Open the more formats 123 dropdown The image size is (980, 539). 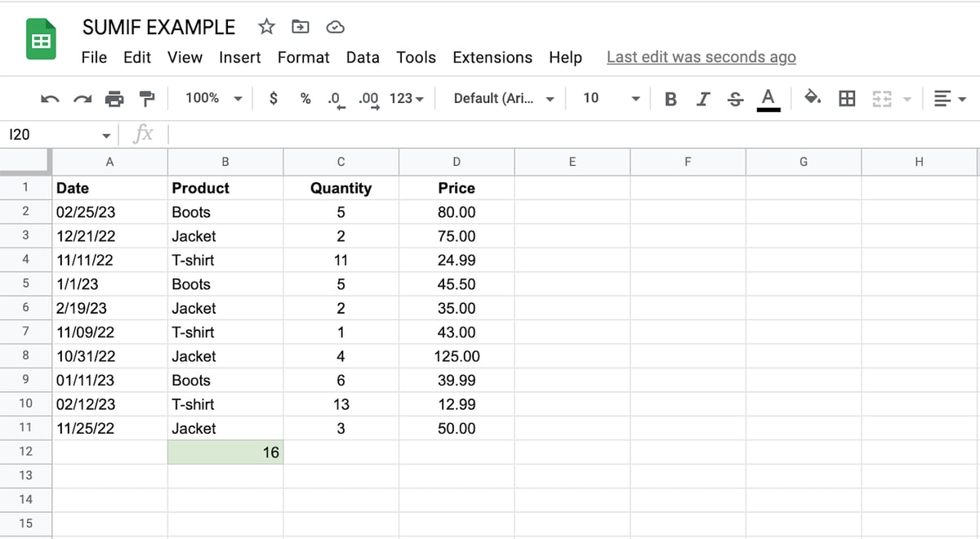coord(407,99)
